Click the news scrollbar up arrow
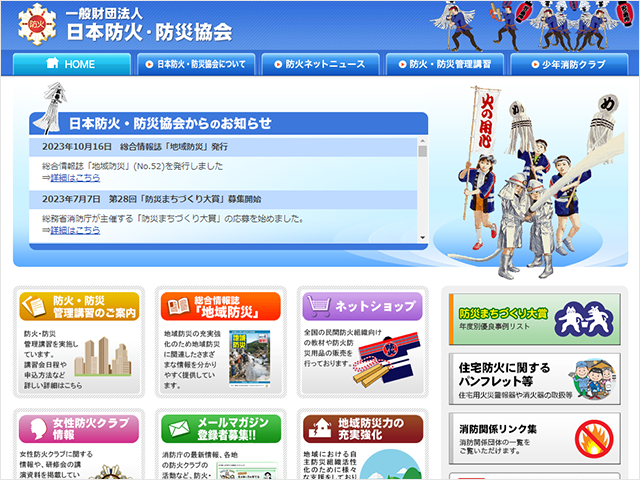 pos(423,141)
